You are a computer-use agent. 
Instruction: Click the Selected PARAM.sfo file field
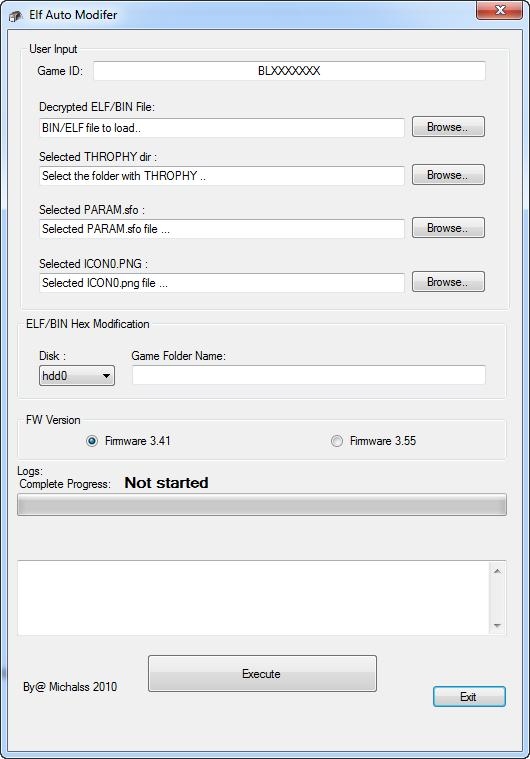(222, 228)
